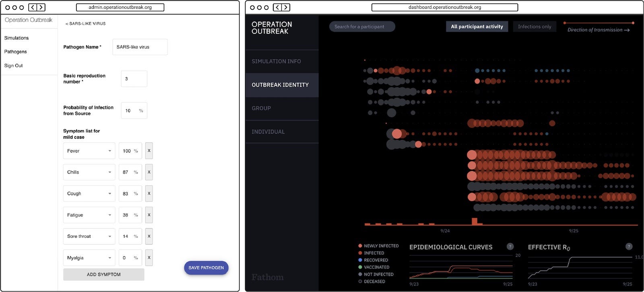The height and width of the screenshot is (292, 644).
Task: Select the Individual tab
Action: click(x=282, y=132)
